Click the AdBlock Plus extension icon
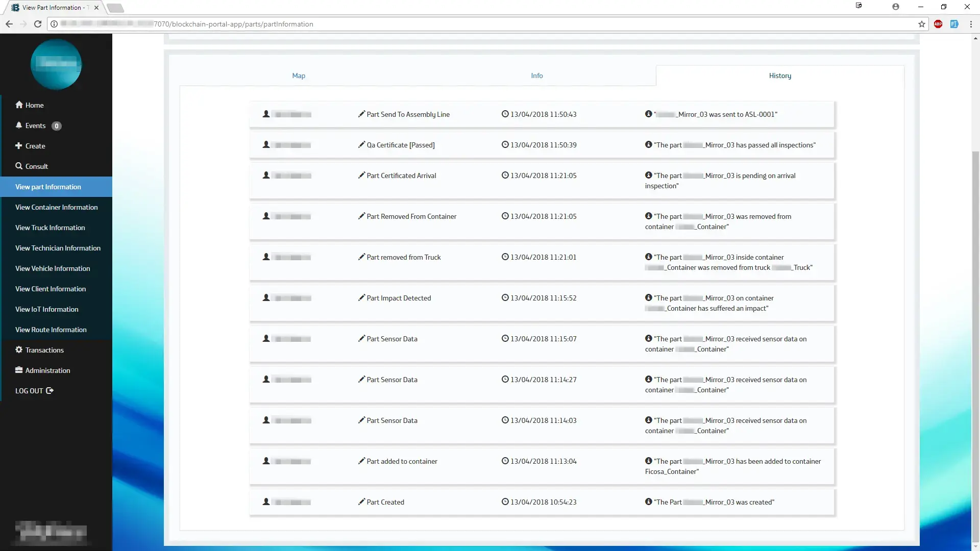This screenshot has width=980, height=551. pos(938,24)
